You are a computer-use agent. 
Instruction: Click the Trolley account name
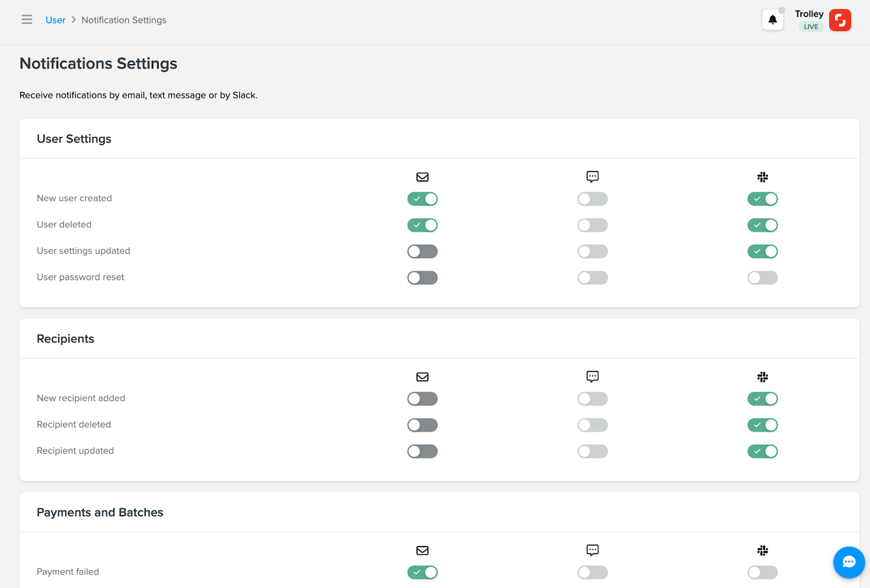click(809, 14)
